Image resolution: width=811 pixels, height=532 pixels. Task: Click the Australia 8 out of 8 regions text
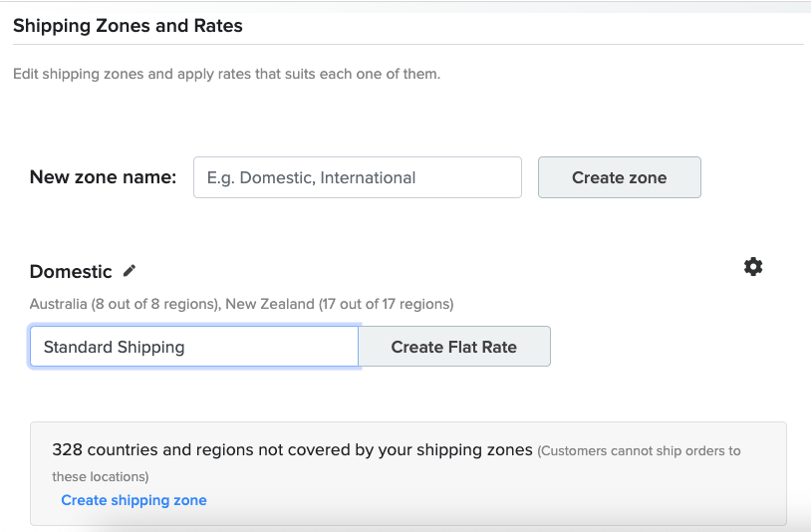pyautogui.click(x=126, y=304)
